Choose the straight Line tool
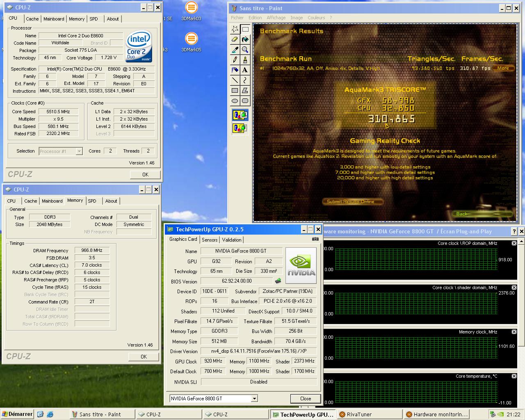 pos(235,80)
